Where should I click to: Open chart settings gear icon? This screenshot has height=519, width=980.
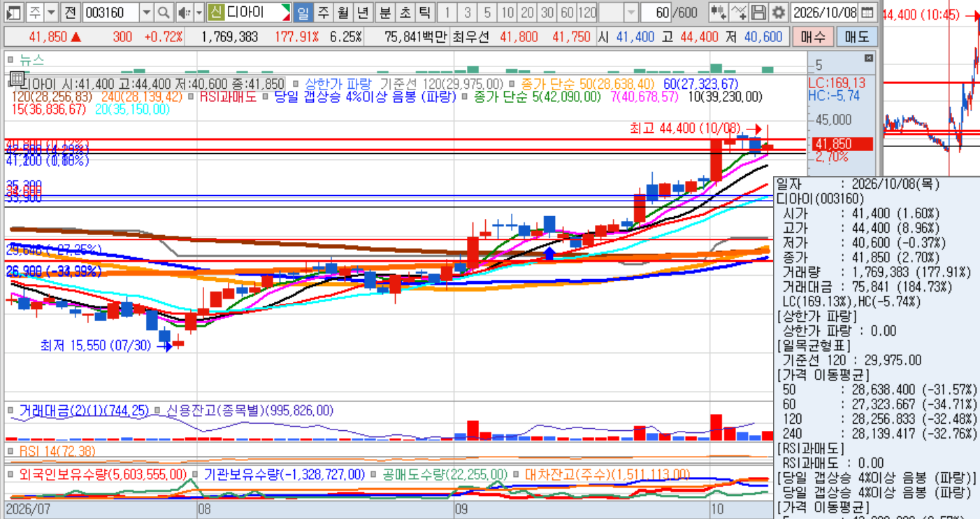778,12
